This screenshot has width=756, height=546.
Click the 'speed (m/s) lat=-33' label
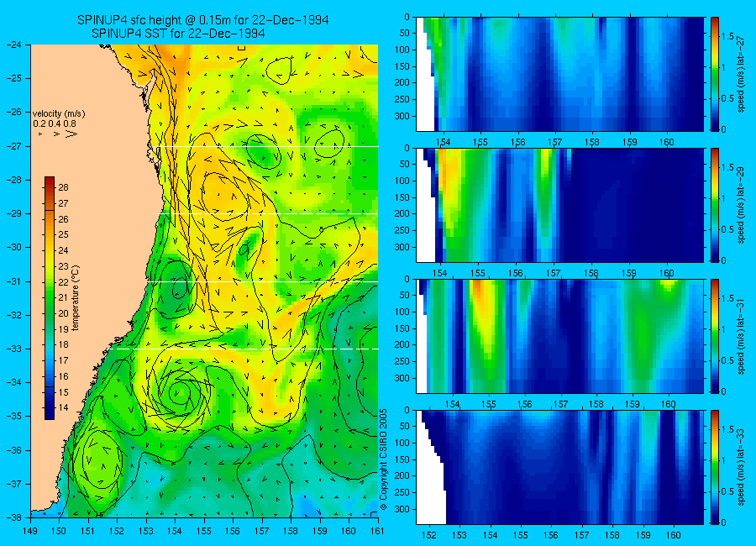pyautogui.click(x=741, y=467)
